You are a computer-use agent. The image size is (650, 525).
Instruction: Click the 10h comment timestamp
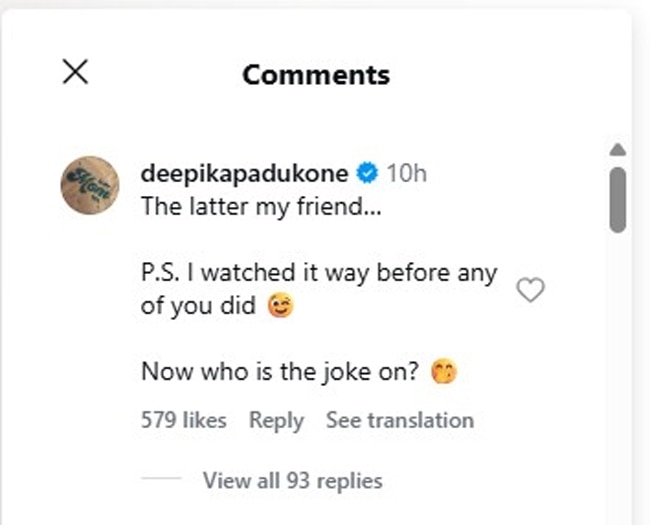[x=406, y=173]
